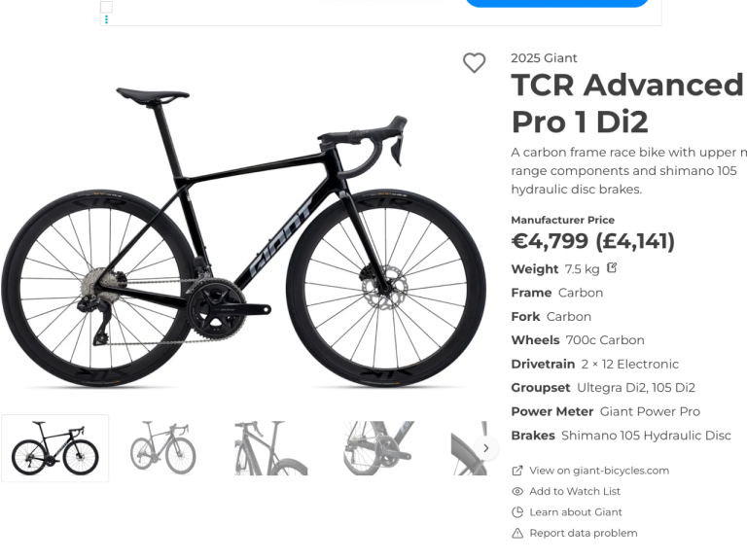
Task: Select the first black bike thumbnail
Action: tap(55, 448)
